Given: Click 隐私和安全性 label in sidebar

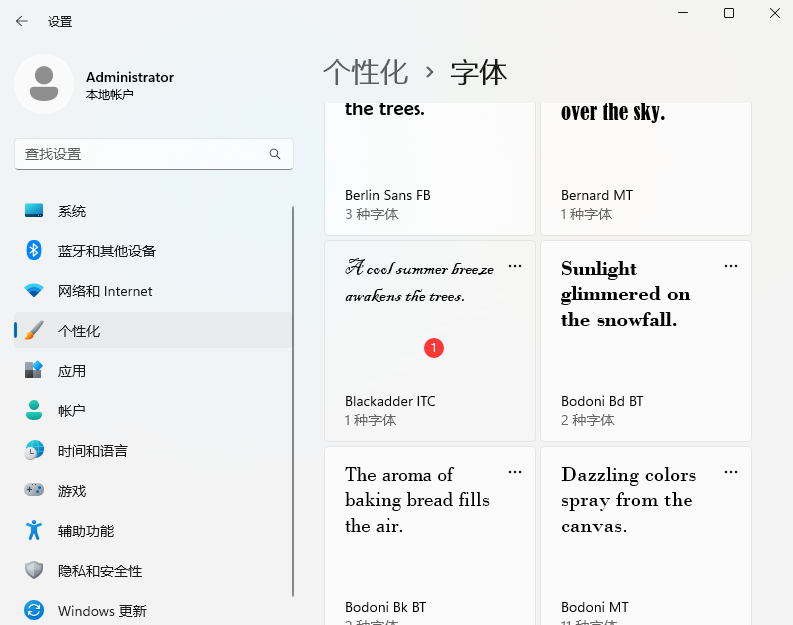Looking at the screenshot, I should pyautogui.click(x=100, y=570).
